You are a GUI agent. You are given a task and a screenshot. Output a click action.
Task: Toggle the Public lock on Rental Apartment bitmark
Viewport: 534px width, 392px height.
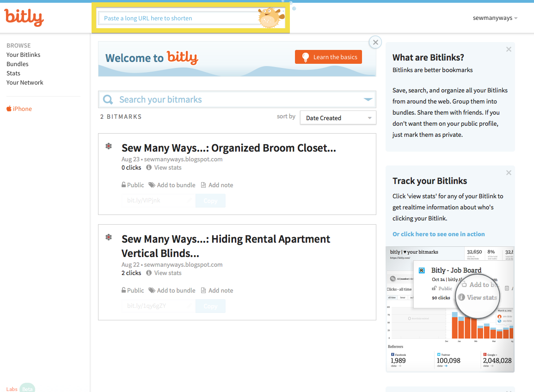pos(133,290)
